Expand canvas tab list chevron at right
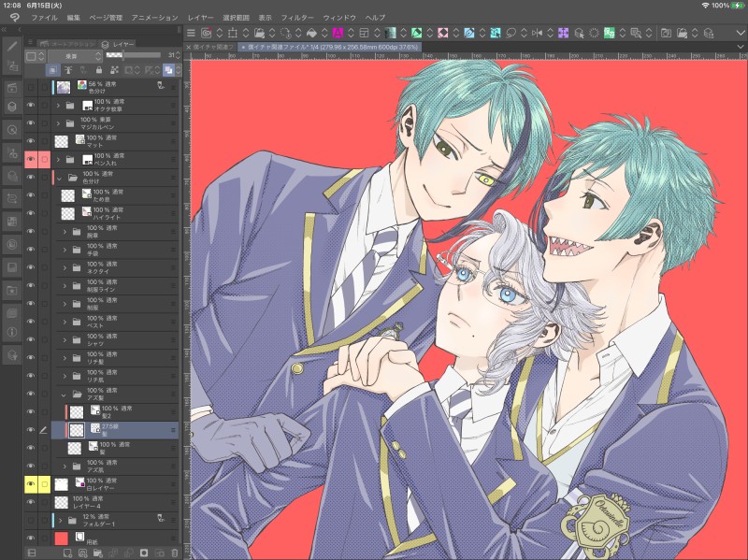Viewport: 748px width, 560px height. [741, 47]
